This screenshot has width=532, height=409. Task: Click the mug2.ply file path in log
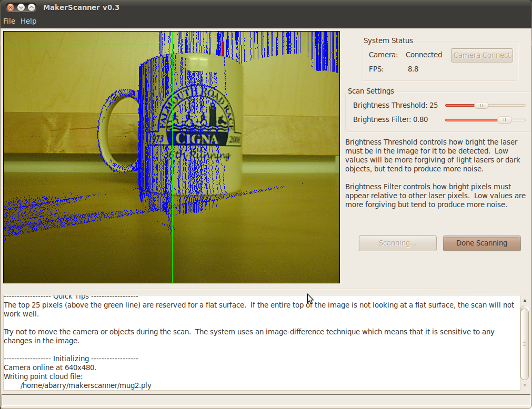click(86, 385)
